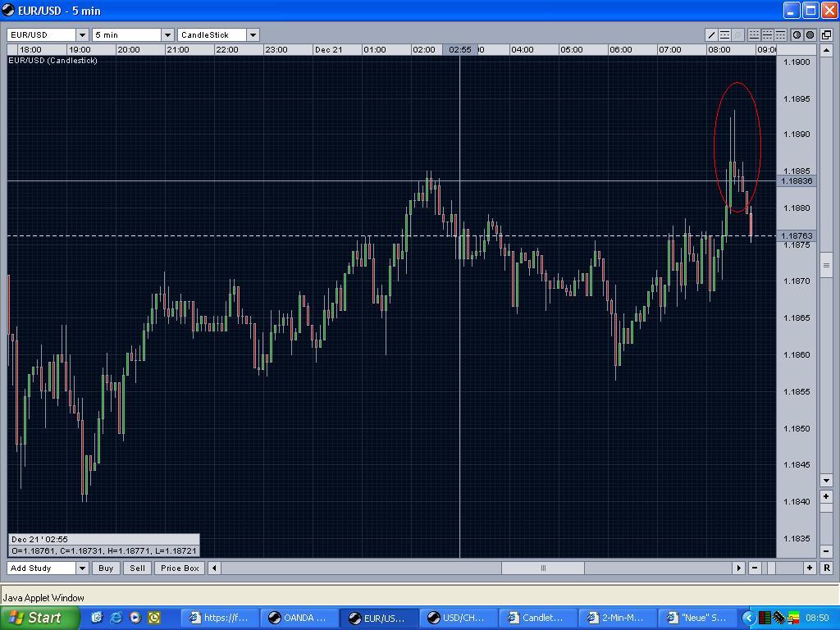840x630 pixels.
Task: Switch to the EUR/US... taskbar window
Action: tap(379, 618)
